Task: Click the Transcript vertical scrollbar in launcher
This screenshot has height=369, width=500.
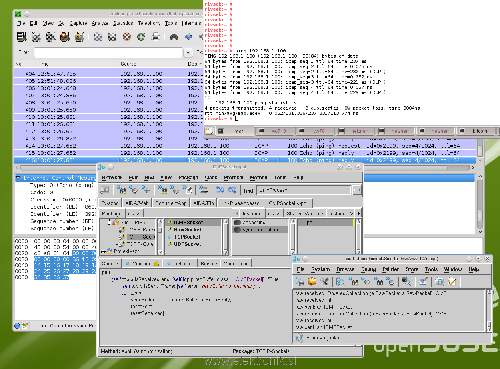Action: click(489, 310)
